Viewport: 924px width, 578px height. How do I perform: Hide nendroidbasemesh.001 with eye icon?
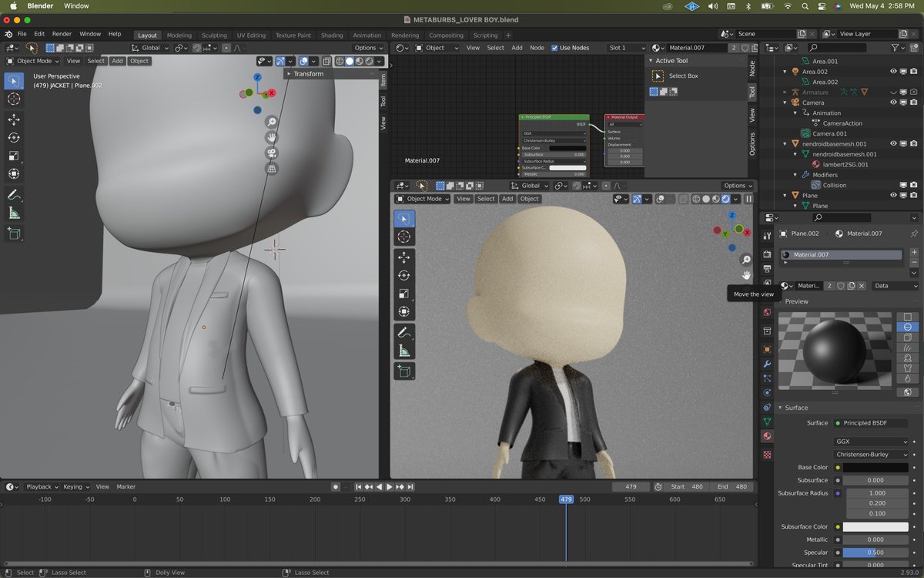893,143
